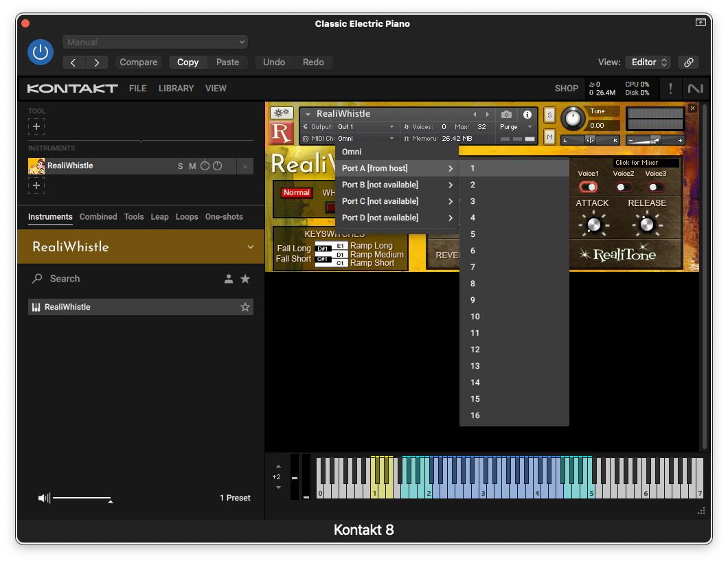Choose MIDI channel 10 in submenu
The image size is (728, 563).
click(x=514, y=317)
